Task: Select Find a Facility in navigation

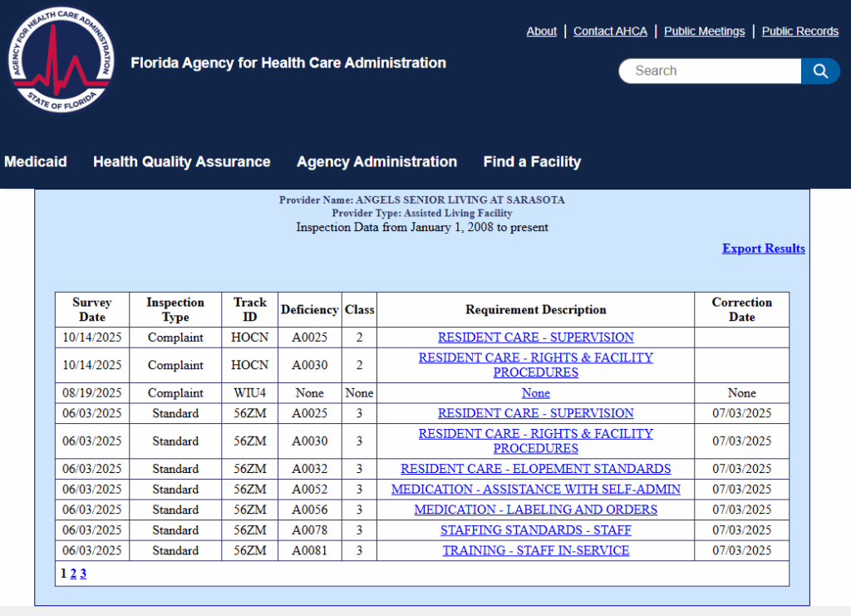Action: (531, 162)
